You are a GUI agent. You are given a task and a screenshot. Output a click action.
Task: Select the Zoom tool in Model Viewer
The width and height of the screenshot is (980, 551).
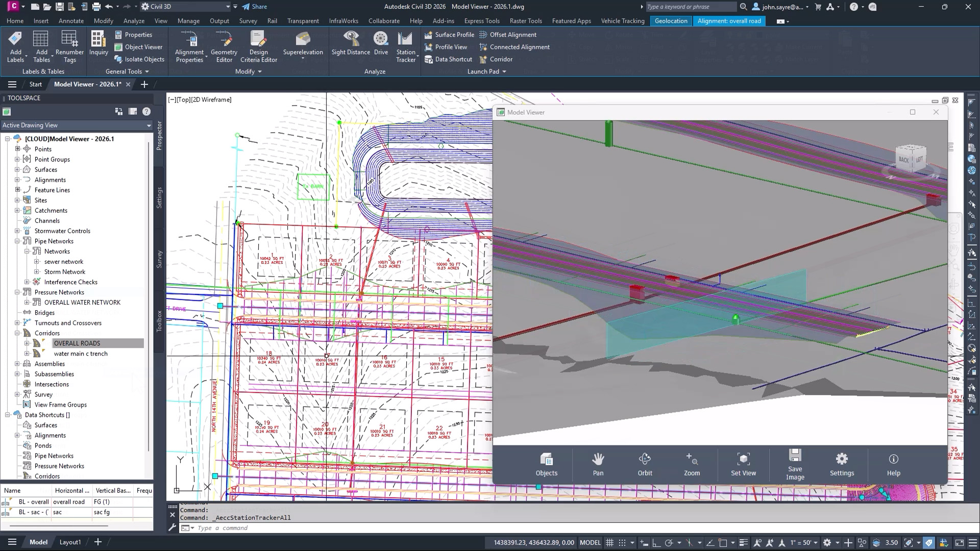692,464
